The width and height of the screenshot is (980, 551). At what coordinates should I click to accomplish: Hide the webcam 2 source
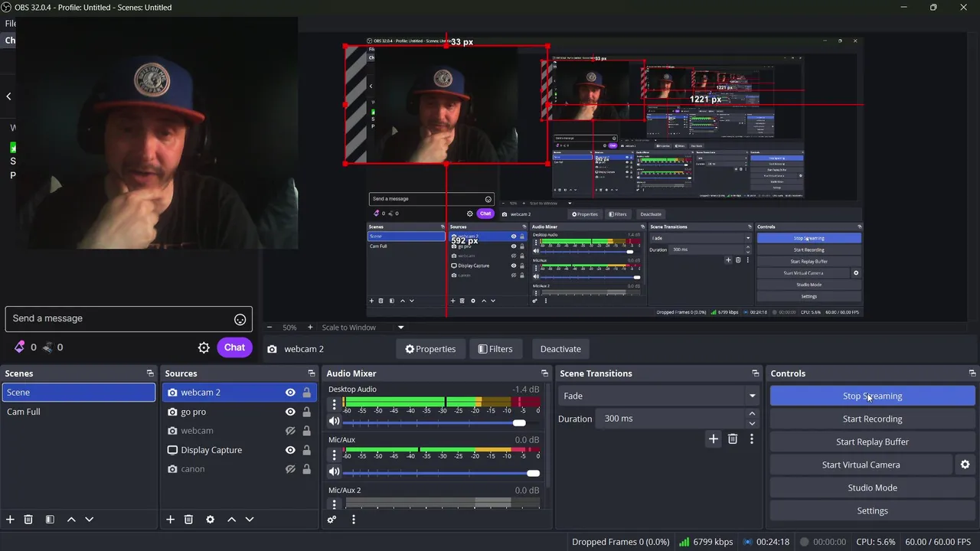pos(290,393)
